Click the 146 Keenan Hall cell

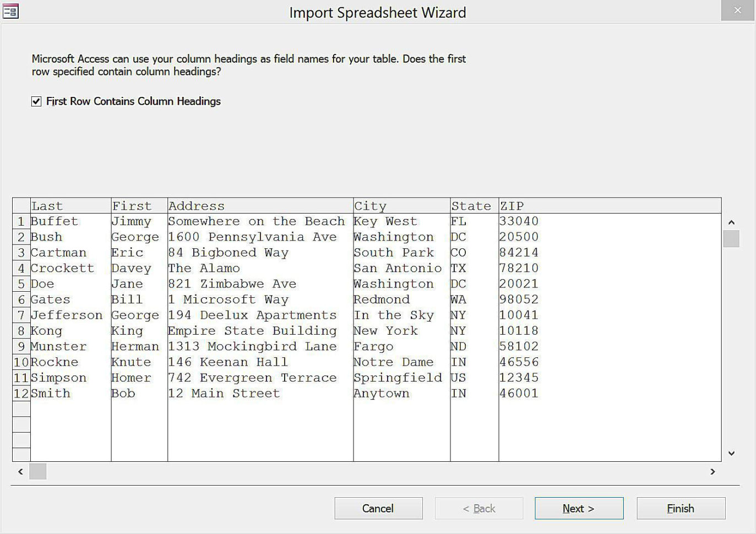coord(260,362)
